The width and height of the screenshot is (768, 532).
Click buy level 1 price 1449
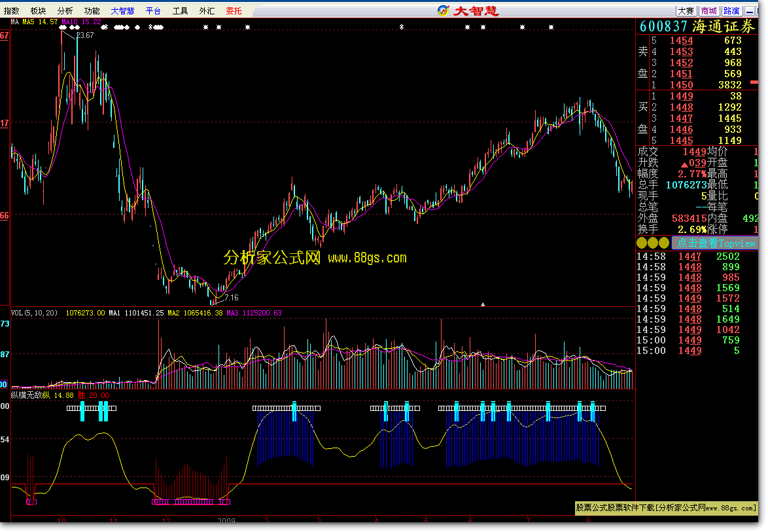pyautogui.click(x=681, y=96)
